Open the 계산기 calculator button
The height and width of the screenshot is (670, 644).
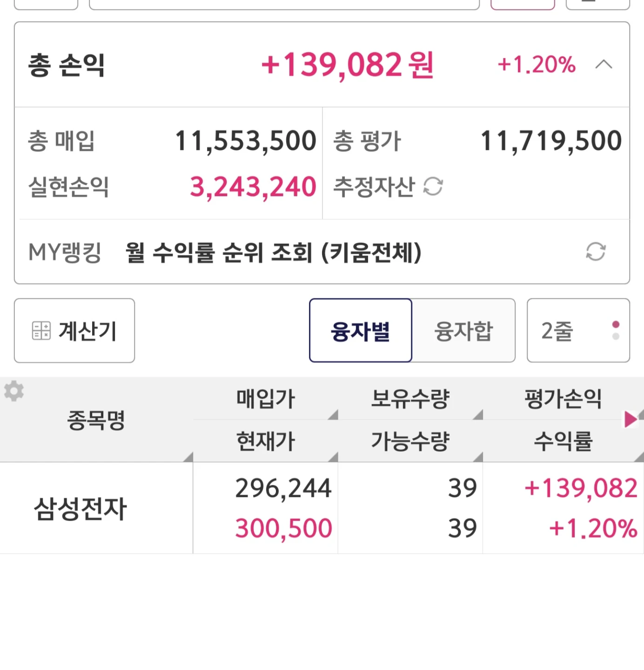(74, 331)
